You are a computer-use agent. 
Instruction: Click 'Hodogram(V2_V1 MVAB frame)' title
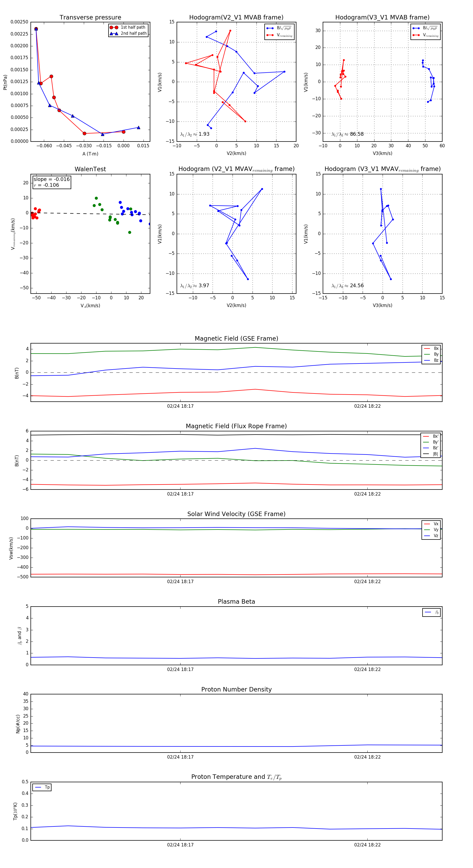[236, 18]
